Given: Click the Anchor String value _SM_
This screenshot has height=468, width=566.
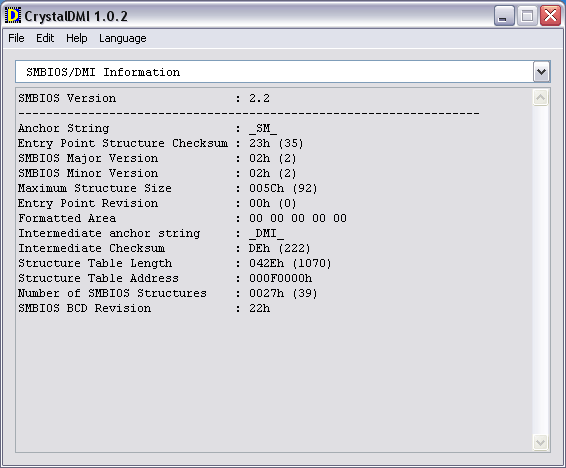Looking at the screenshot, I should point(263,128).
